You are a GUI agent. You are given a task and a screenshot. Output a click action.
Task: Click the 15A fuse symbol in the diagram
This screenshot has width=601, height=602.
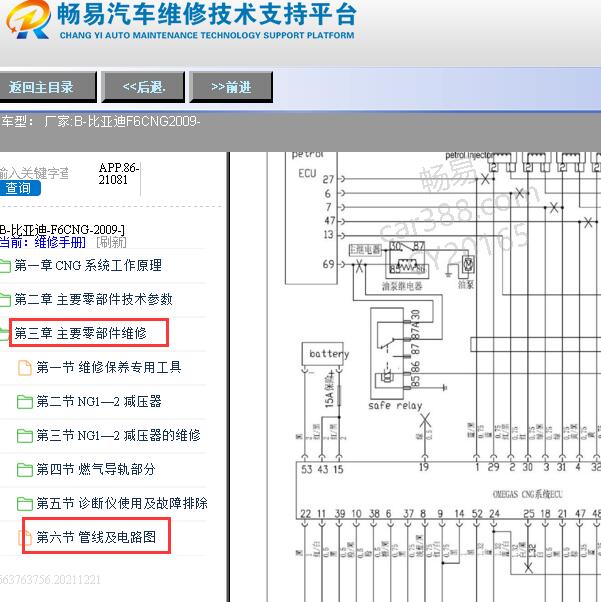click(x=339, y=395)
